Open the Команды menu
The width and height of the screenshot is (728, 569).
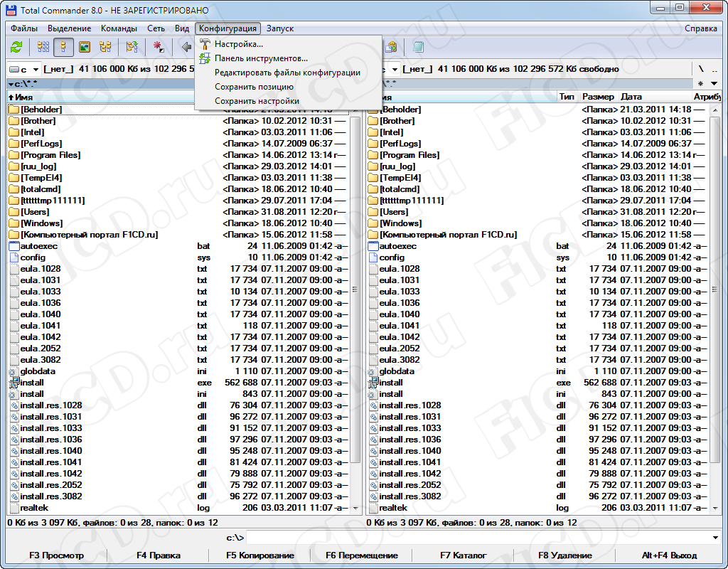click(119, 28)
